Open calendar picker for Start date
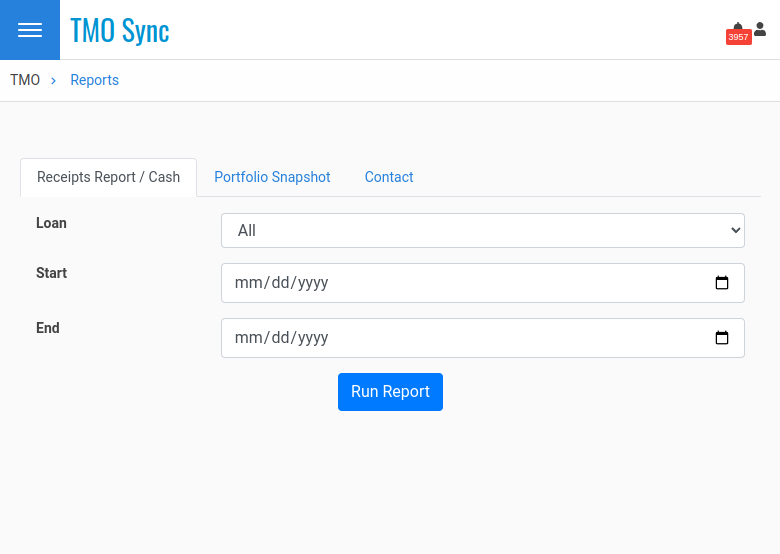780x554 pixels. coord(722,283)
